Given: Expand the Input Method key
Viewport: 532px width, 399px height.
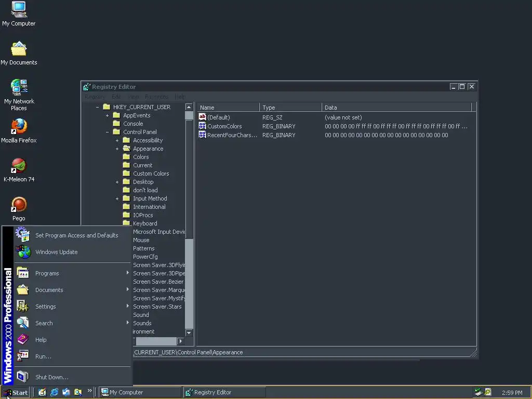Looking at the screenshot, I should 117,198.
